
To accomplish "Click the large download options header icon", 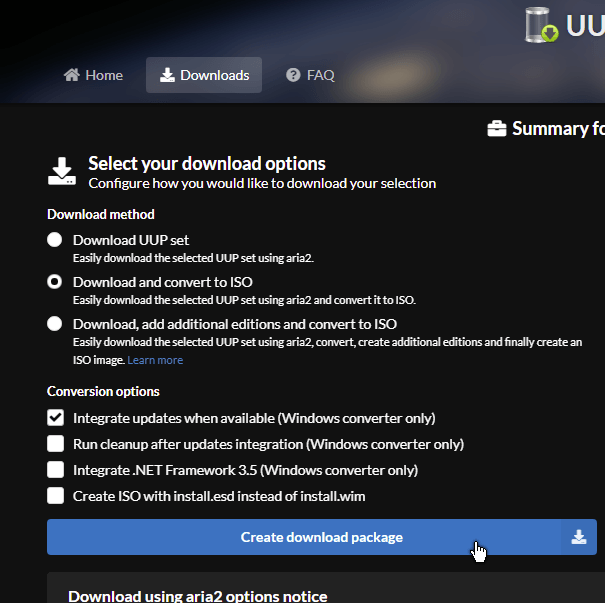I will point(62,171).
